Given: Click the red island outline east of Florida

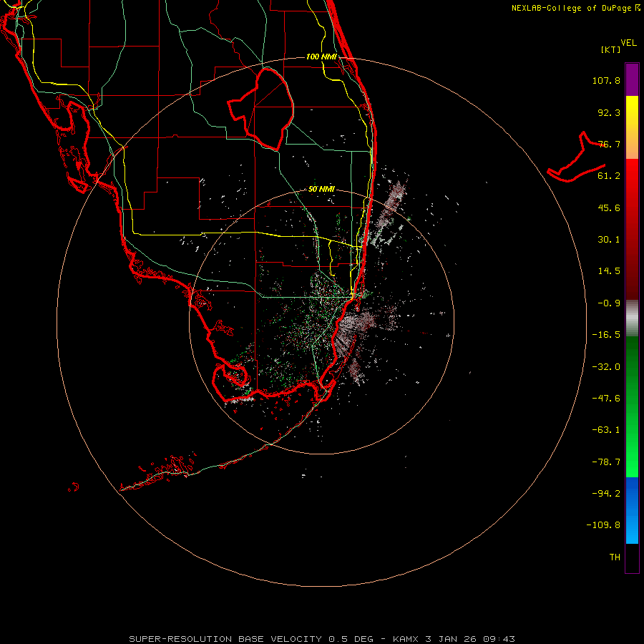Looking at the screenshot, I should (x=576, y=157).
